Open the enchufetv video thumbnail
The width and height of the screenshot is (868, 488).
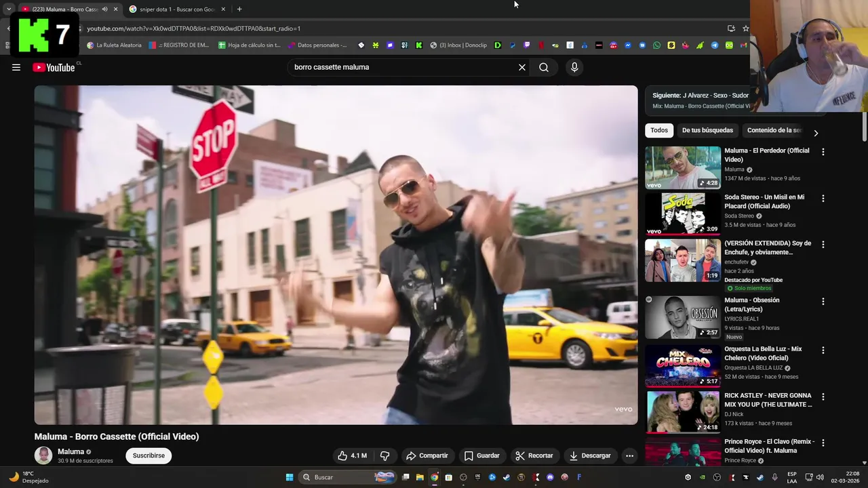coord(683,260)
